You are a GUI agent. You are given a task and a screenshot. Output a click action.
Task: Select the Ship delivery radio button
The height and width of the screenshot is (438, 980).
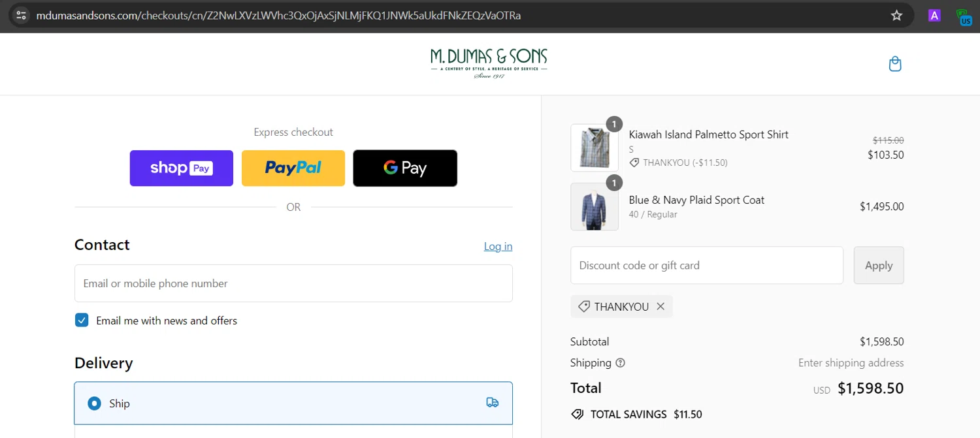pyautogui.click(x=94, y=403)
